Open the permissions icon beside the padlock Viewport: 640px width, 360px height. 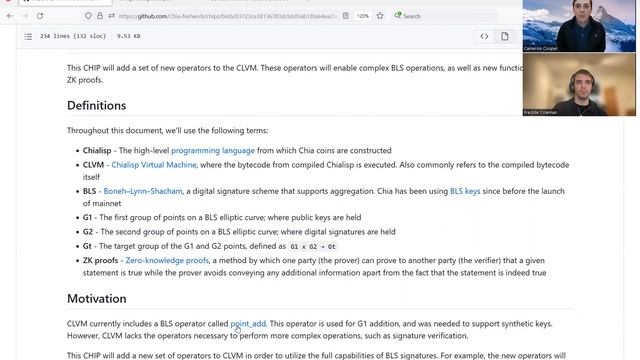(x=111, y=16)
